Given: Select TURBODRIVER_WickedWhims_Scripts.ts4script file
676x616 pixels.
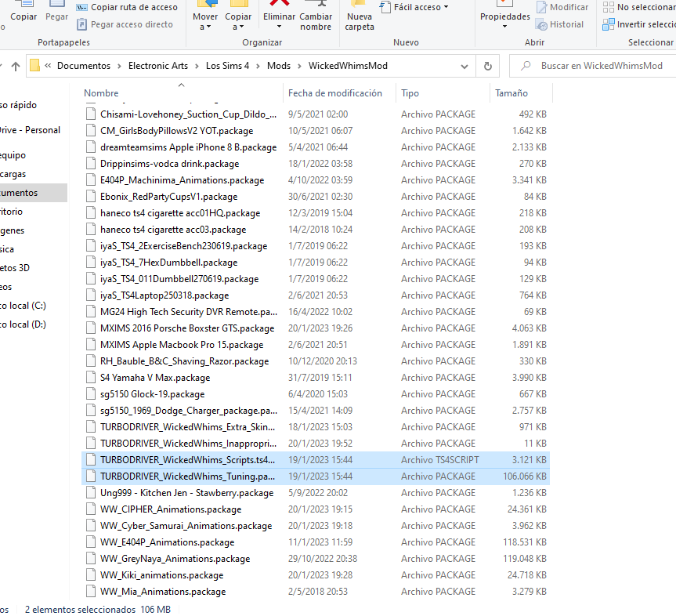Looking at the screenshot, I should pos(315,460).
